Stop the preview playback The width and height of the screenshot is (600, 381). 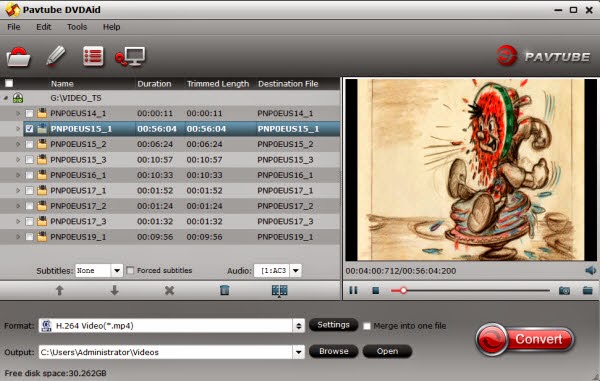pyautogui.click(x=376, y=291)
